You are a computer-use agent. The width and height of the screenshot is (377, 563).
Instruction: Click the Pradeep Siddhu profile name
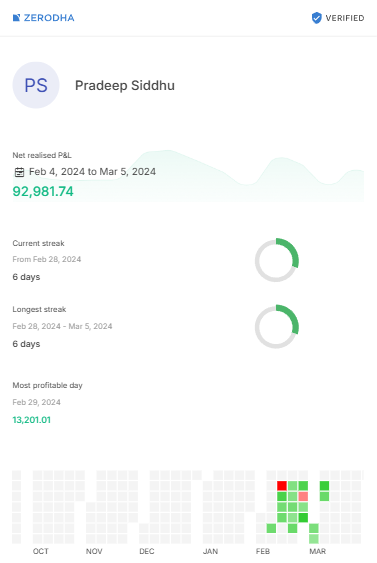[x=125, y=85]
